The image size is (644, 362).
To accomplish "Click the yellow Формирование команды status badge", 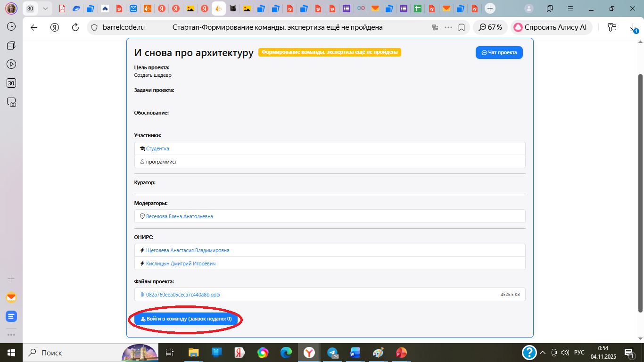I will 330,52.
